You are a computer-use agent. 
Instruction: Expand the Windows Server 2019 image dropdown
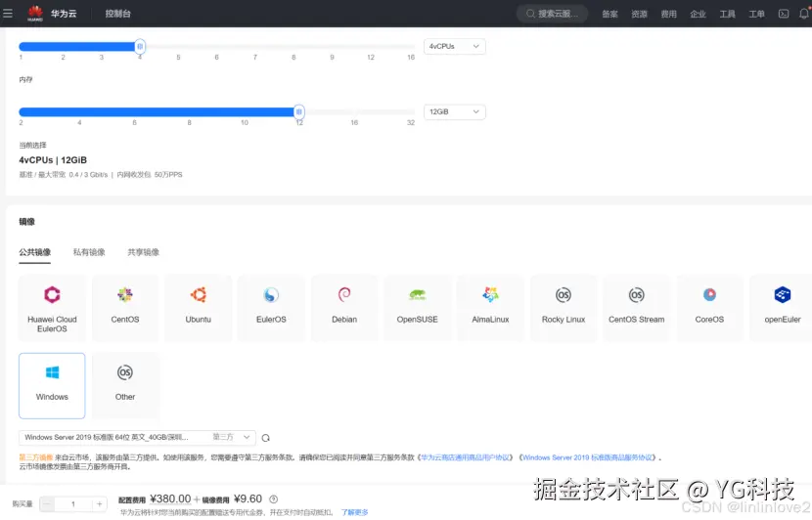pyautogui.click(x=137, y=437)
